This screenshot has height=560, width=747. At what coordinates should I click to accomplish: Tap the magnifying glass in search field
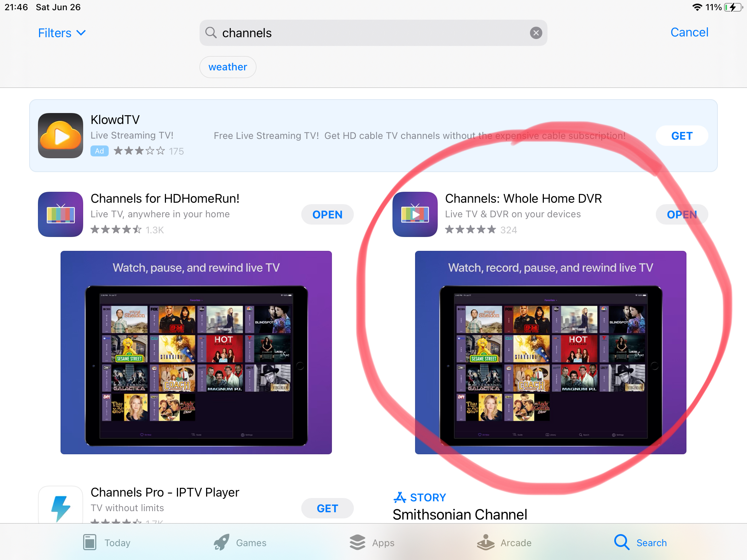[x=211, y=33]
